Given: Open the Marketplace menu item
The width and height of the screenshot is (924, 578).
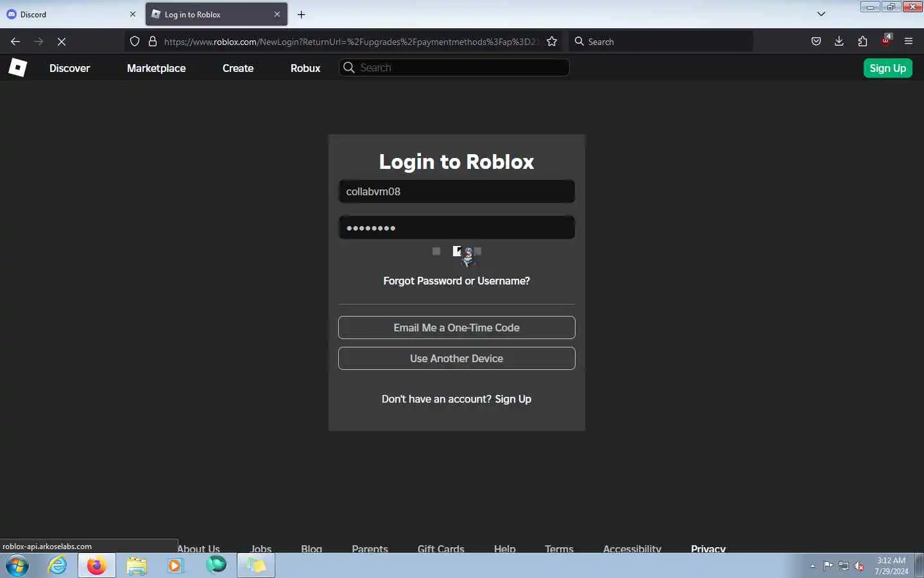Looking at the screenshot, I should pyautogui.click(x=157, y=68).
